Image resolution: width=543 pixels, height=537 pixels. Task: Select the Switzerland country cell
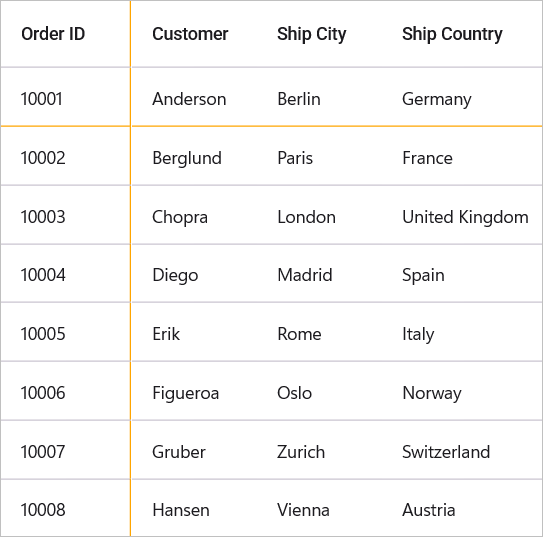coord(462,450)
